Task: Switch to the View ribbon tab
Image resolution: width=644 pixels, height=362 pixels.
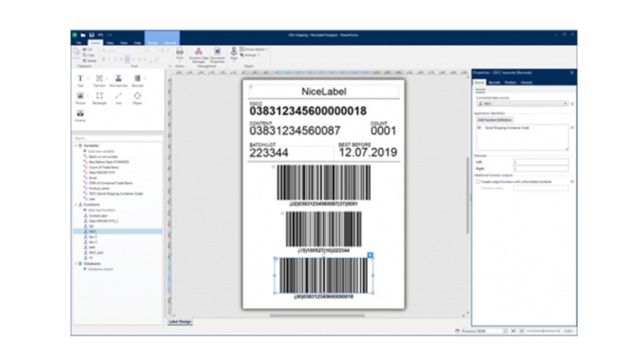Action: 123,43
